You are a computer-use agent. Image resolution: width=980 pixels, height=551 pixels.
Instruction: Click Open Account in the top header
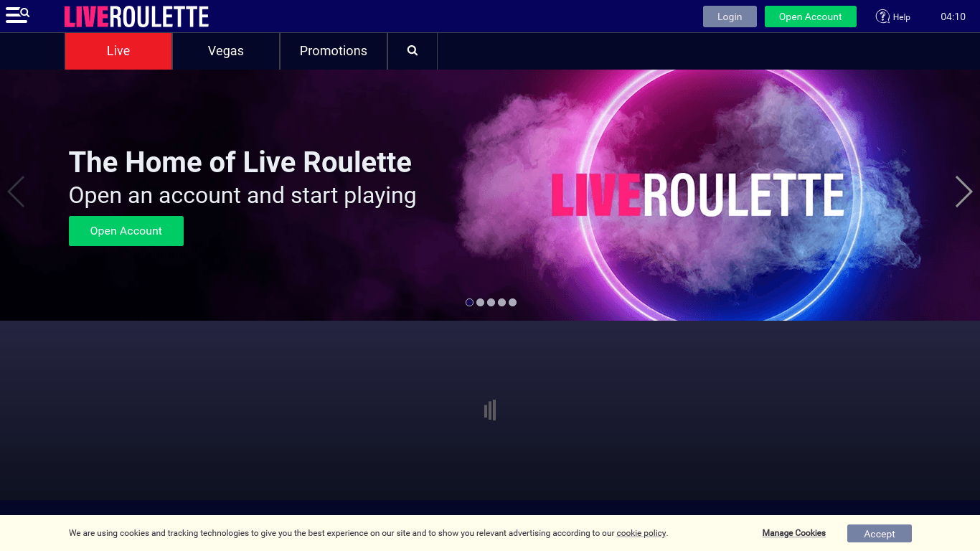(810, 17)
